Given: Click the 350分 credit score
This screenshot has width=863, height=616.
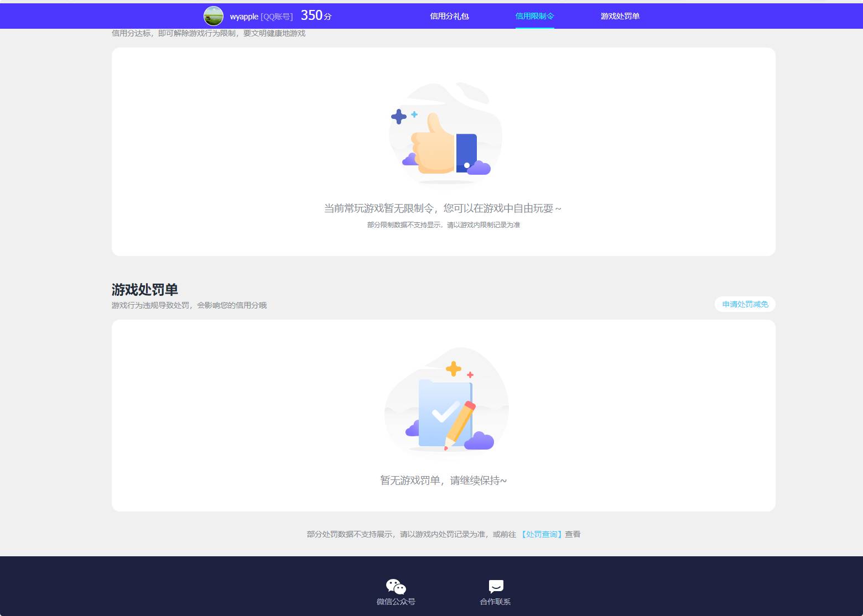Looking at the screenshot, I should pyautogui.click(x=316, y=15).
